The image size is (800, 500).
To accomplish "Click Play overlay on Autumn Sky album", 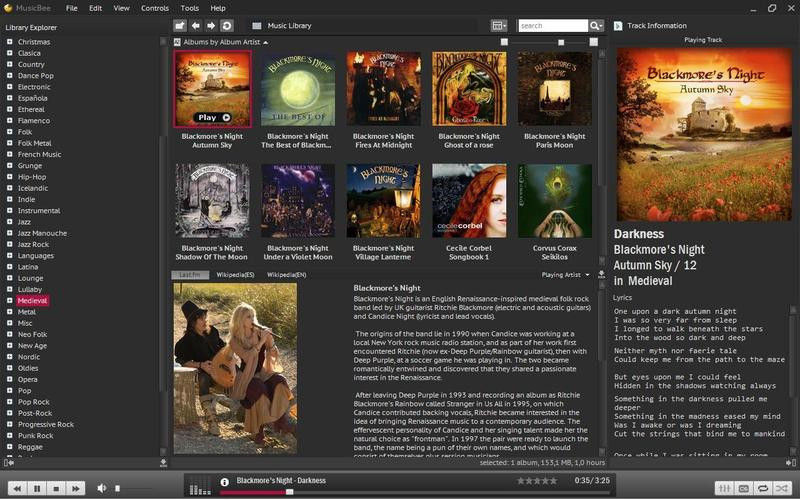I will click(x=213, y=117).
